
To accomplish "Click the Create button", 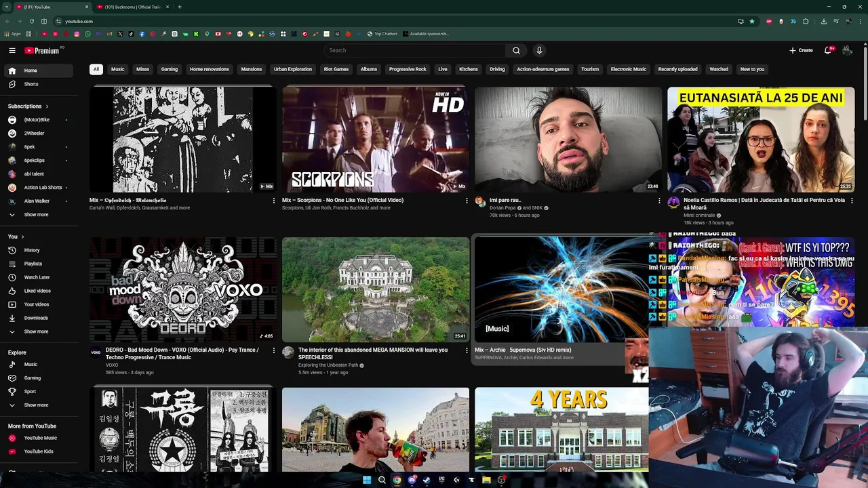I will coord(801,50).
